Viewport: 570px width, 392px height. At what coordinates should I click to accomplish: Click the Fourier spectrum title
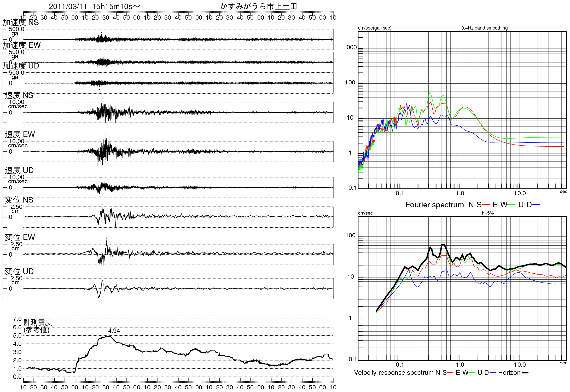pos(435,205)
